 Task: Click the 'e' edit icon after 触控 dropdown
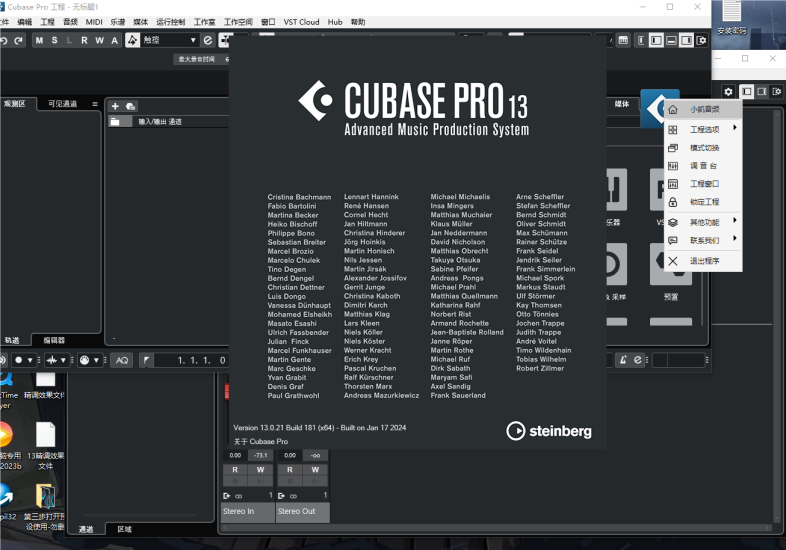point(208,40)
